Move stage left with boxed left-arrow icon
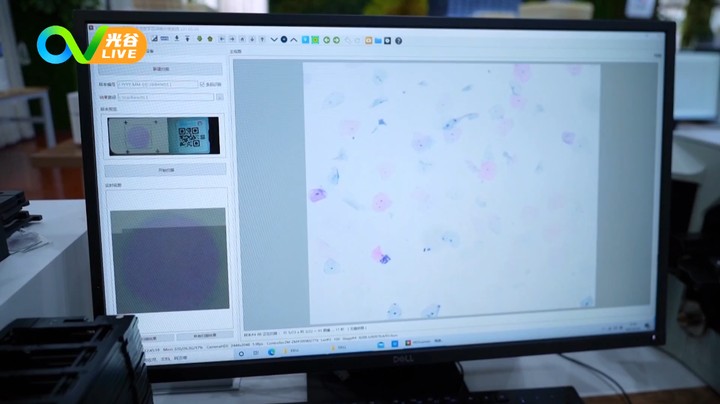This screenshot has height=404, width=720. coord(222,39)
